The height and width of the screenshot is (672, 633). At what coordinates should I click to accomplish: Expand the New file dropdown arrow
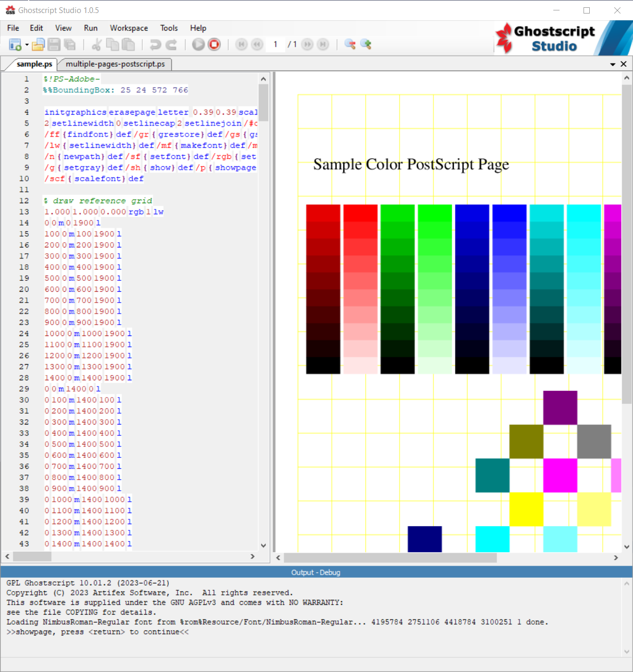click(27, 45)
